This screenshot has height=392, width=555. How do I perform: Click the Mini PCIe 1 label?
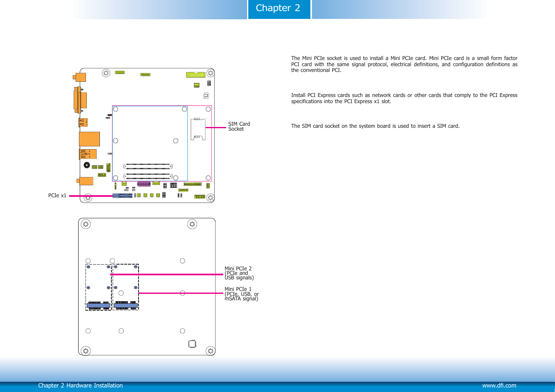click(241, 294)
